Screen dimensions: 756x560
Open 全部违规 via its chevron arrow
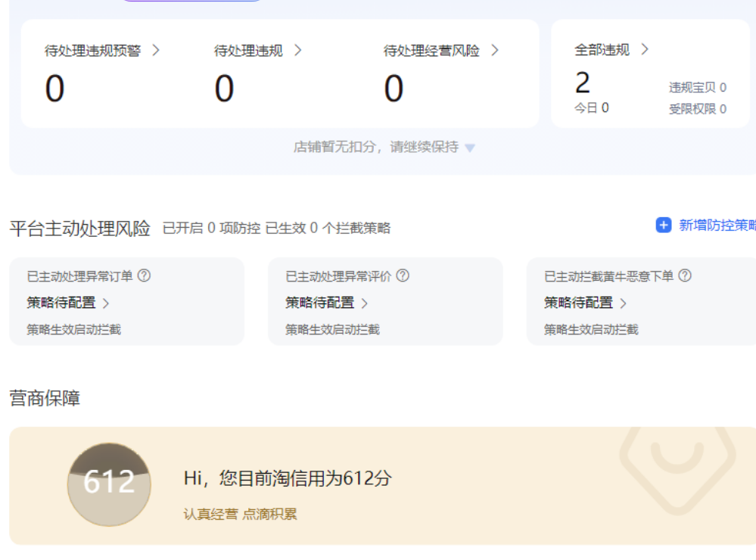click(x=645, y=50)
